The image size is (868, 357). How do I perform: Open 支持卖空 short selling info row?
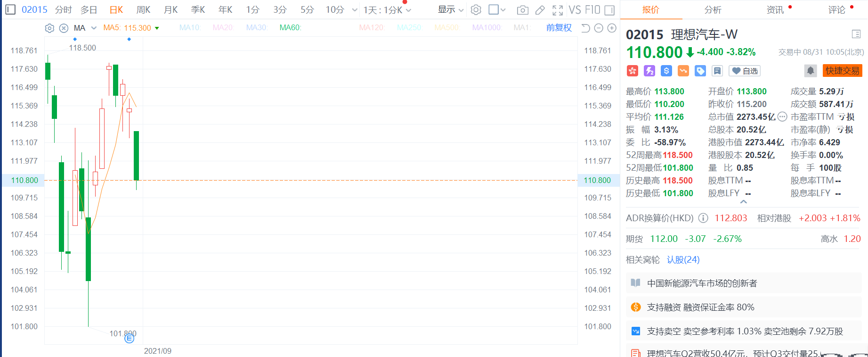tap(744, 331)
